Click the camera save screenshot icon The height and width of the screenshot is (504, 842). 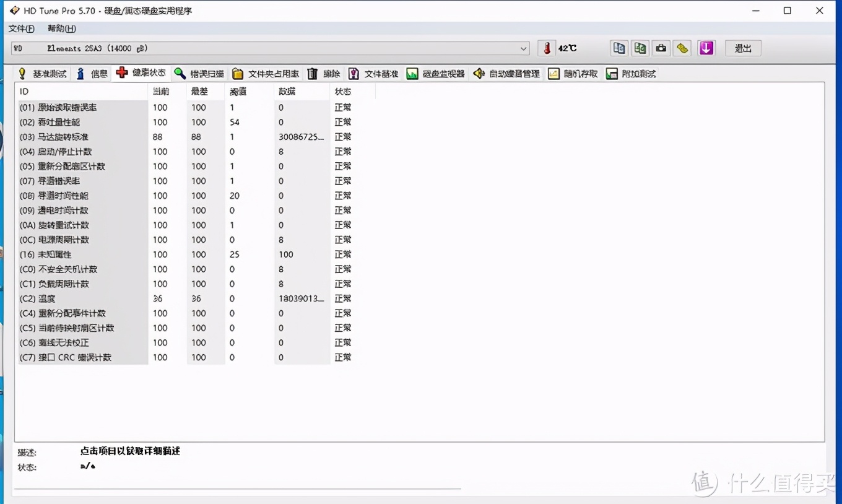661,48
